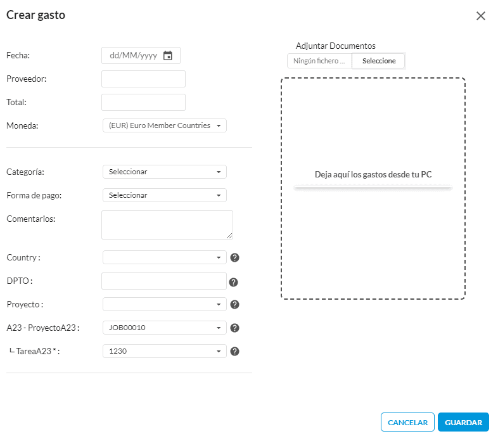The width and height of the screenshot is (498, 448).
Task: Click help icon beside TareaA23 dropdown
Action: click(x=234, y=352)
